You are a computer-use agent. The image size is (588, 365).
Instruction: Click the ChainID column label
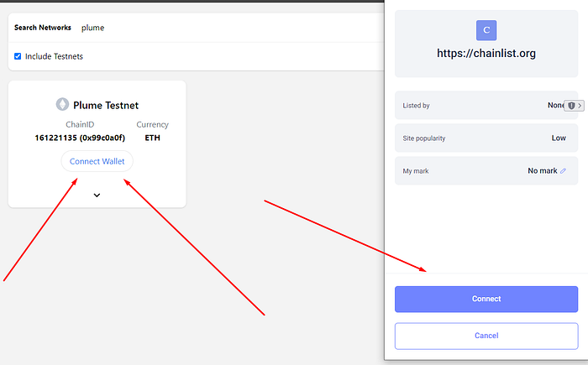point(80,124)
